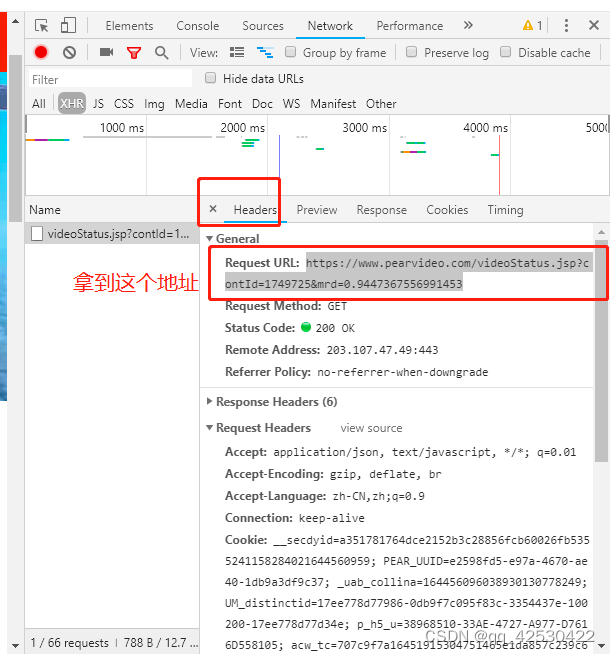Click into the Filter text field

click(110, 79)
